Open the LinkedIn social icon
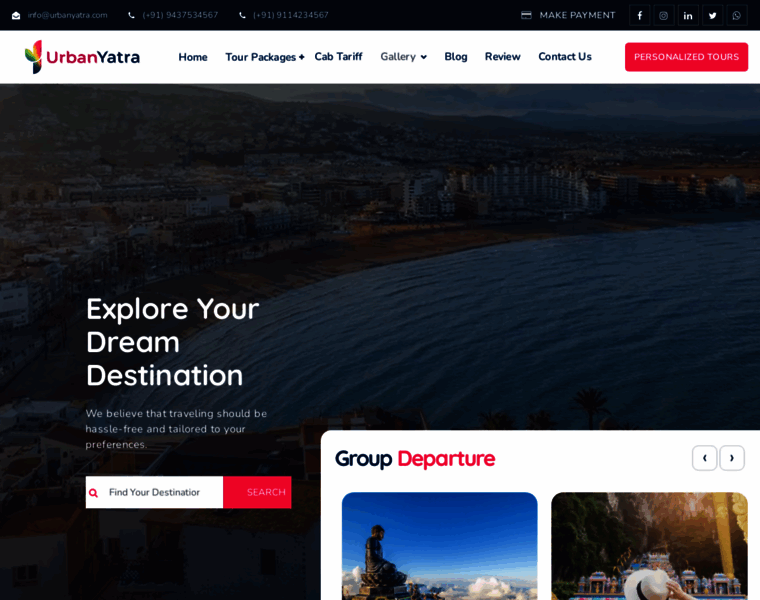Screen dimensions: 760x600 tap(688, 16)
